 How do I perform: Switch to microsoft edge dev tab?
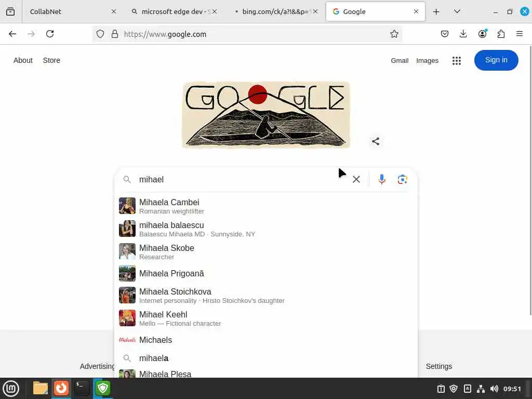coord(173,11)
